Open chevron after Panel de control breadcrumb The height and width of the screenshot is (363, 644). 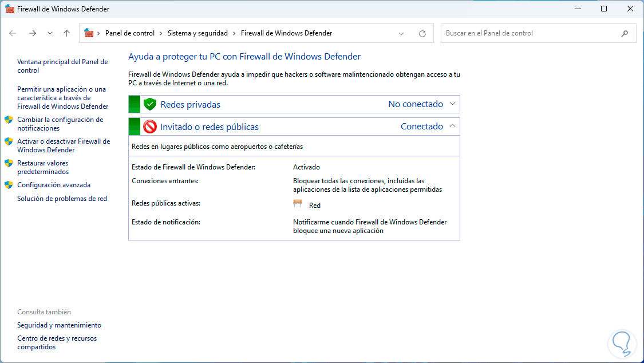[161, 33]
